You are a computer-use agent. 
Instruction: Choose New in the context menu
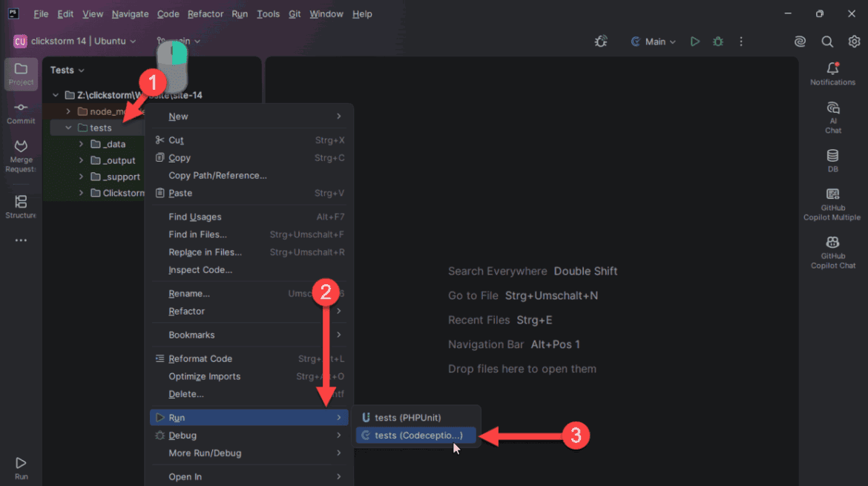click(249, 116)
